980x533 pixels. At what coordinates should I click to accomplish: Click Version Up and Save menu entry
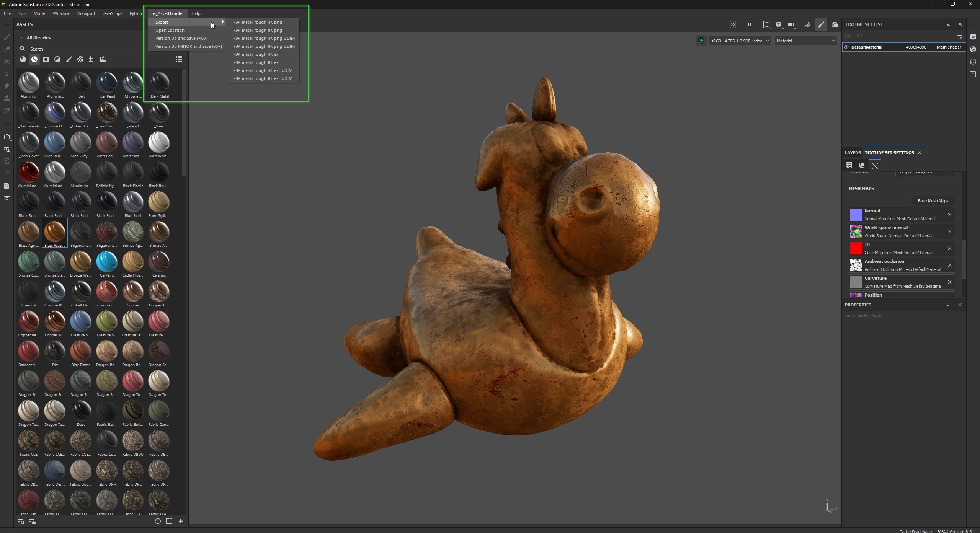pyautogui.click(x=181, y=38)
